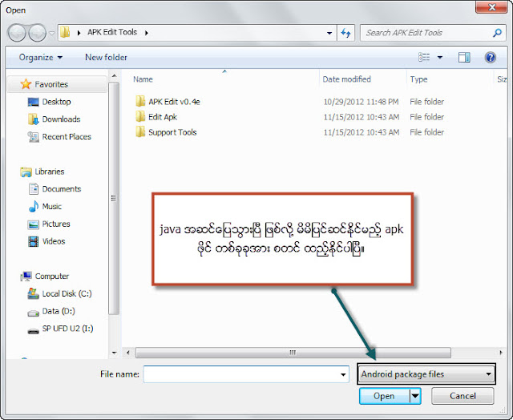Sort by Date modified column header
This screenshot has height=420, width=513.
tap(346, 79)
